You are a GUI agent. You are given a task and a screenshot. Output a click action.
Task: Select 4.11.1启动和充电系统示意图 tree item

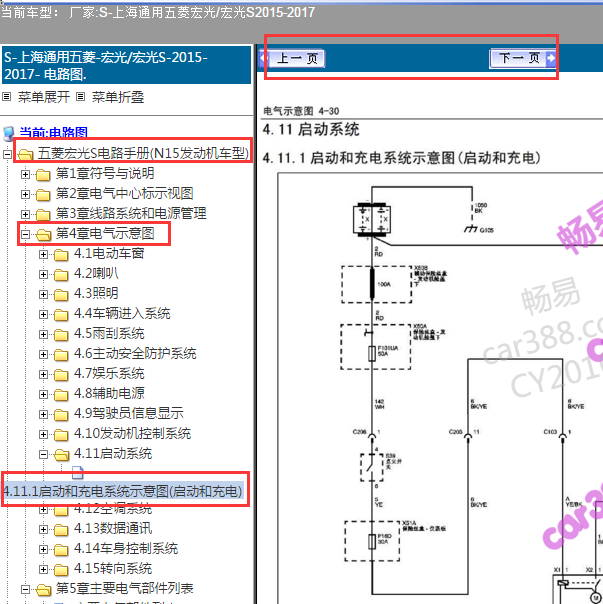click(x=123, y=491)
